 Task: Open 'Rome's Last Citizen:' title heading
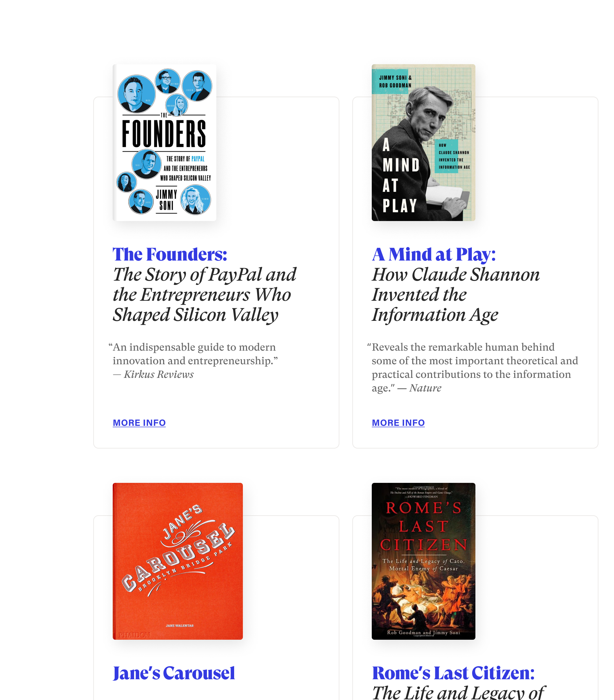tap(453, 673)
